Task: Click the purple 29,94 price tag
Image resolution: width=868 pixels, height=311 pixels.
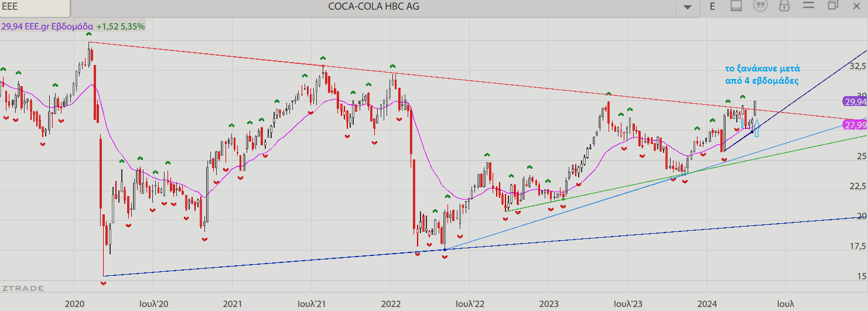Action: (x=855, y=102)
